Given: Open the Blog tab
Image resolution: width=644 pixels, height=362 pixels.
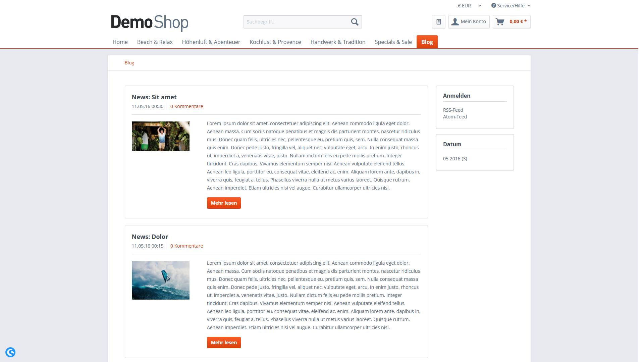Looking at the screenshot, I should (x=427, y=42).
